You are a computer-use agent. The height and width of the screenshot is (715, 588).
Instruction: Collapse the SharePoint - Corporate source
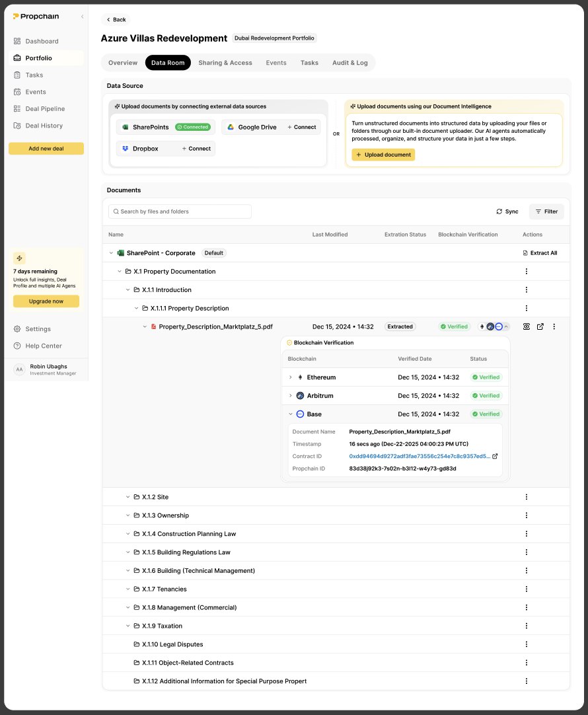[111, 253]
